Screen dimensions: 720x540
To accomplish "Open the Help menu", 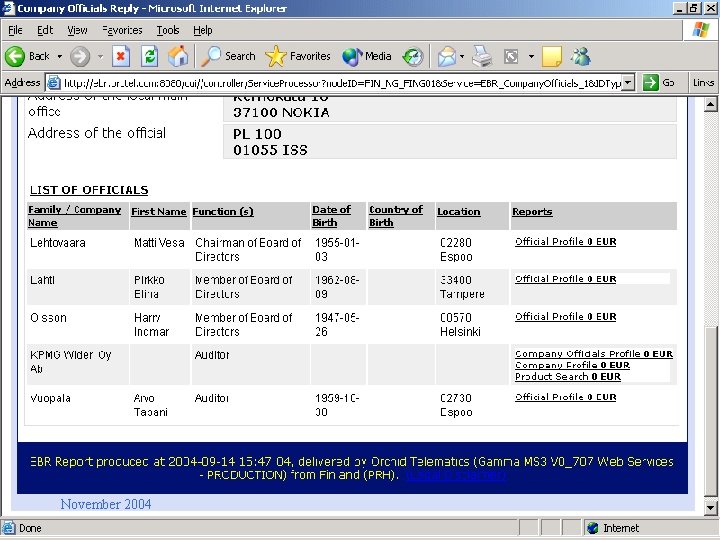I will point(202,30).
